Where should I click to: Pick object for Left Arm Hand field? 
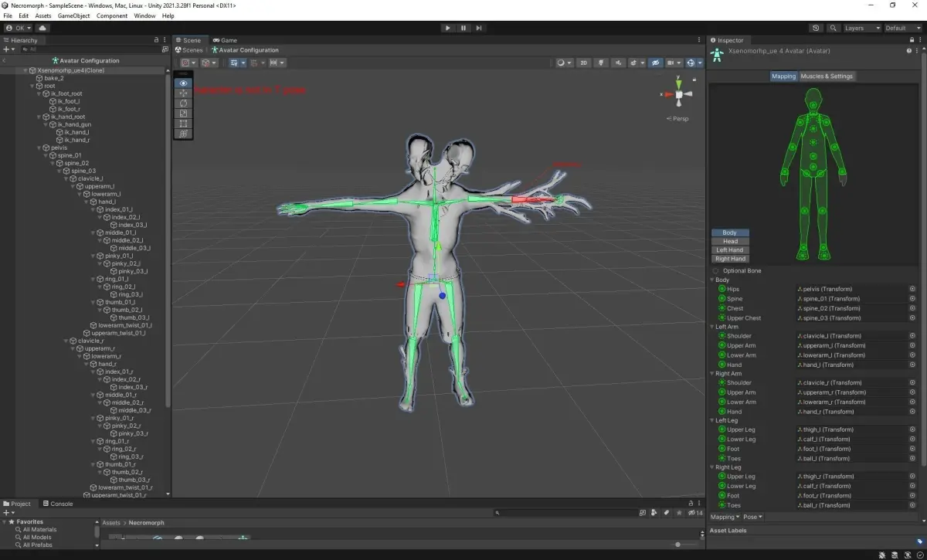point(912,365)
